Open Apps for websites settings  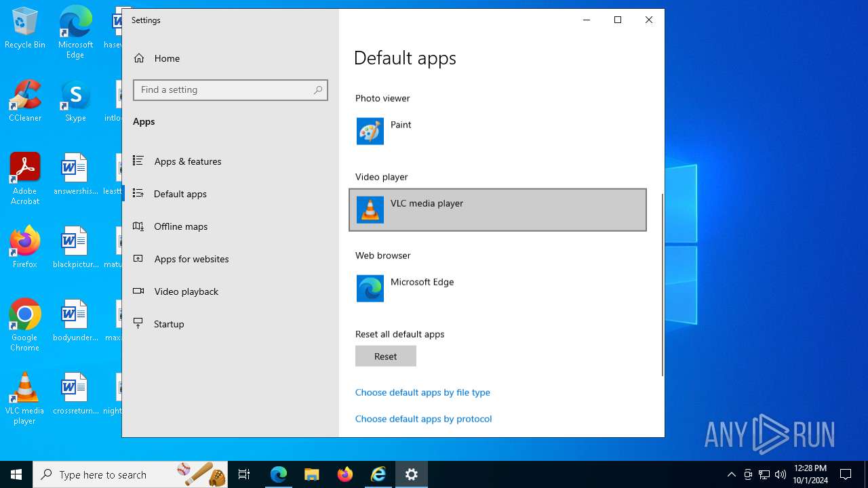(x=191, y=259)
